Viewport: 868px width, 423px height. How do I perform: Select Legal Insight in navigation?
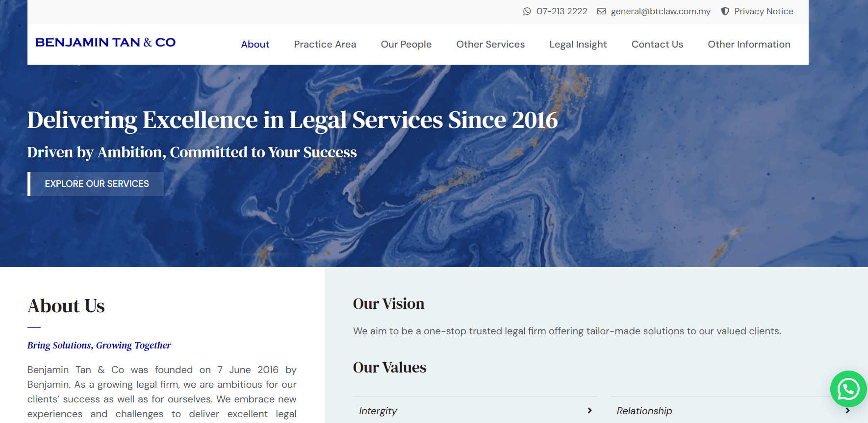578,44
